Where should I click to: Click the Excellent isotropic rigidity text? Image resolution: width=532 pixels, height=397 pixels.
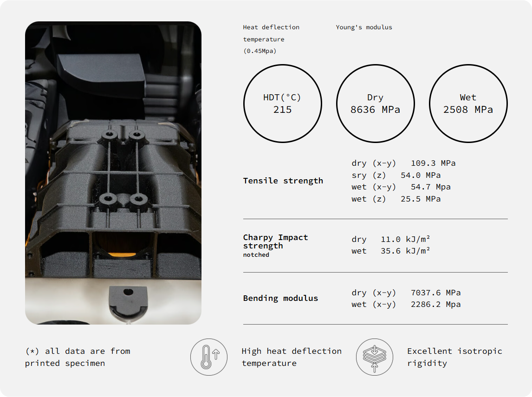[x=454, y=357]
